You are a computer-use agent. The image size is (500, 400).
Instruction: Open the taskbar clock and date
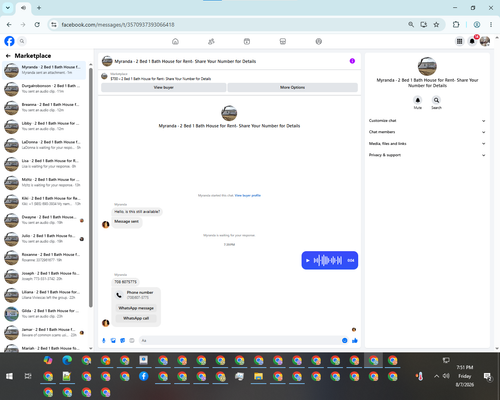point(465,376)
